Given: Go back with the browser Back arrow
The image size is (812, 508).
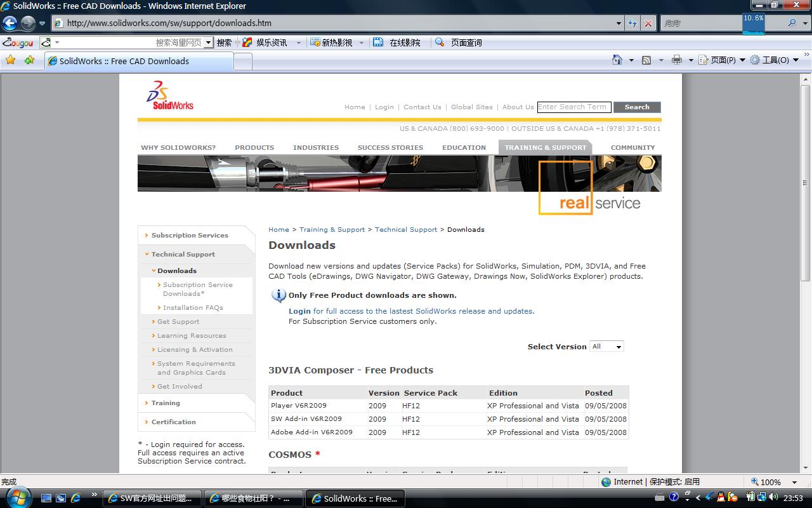Looking at the screenshot, I should coord(10,23).
